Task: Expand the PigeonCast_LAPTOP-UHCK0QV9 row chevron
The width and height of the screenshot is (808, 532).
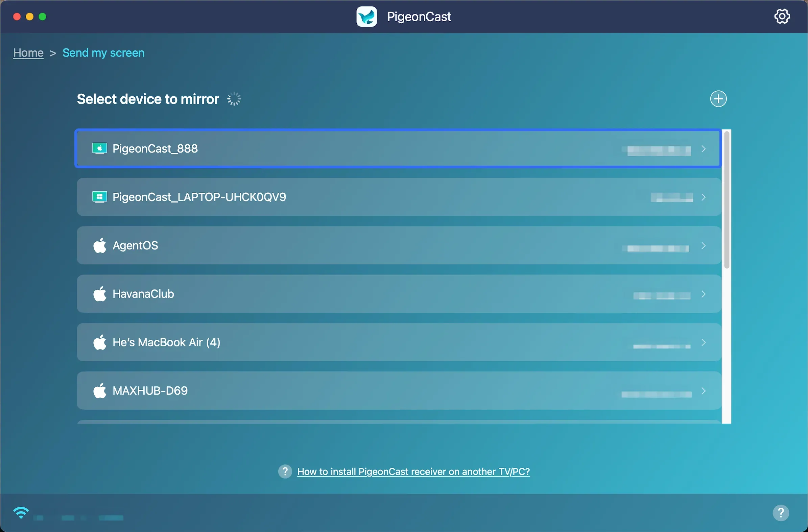Action: pos(704,197)
